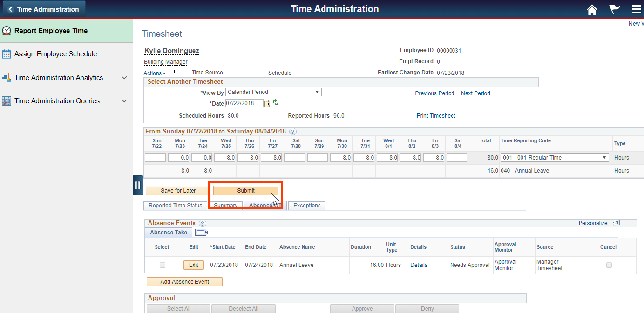This screenshot has width=644, height=313.
Task: Click the refresh icon beside the date field
Action: [x=275, y=103]
